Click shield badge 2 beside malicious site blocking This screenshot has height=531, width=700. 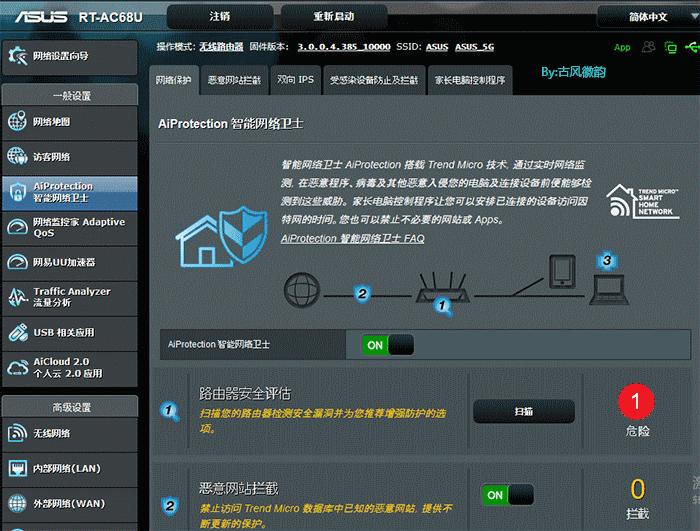click(170, 506)
